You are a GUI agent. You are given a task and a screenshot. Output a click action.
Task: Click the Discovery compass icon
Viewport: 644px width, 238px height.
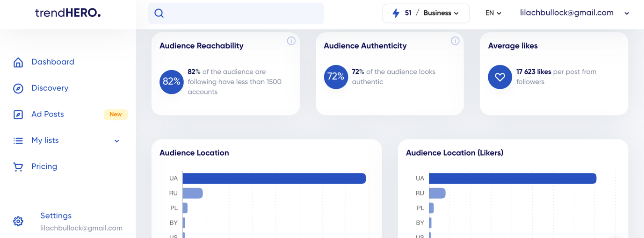[18, 88]
